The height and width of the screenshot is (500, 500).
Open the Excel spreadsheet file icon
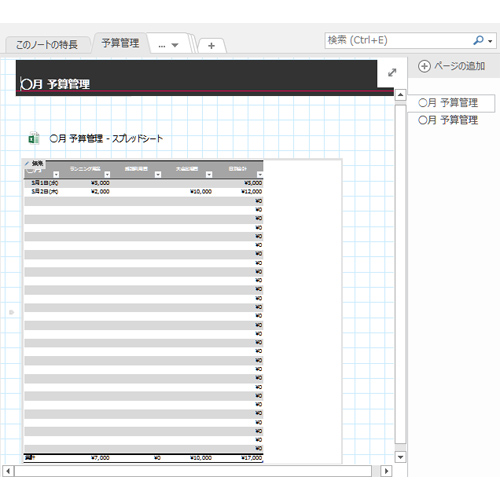point(34,138)
